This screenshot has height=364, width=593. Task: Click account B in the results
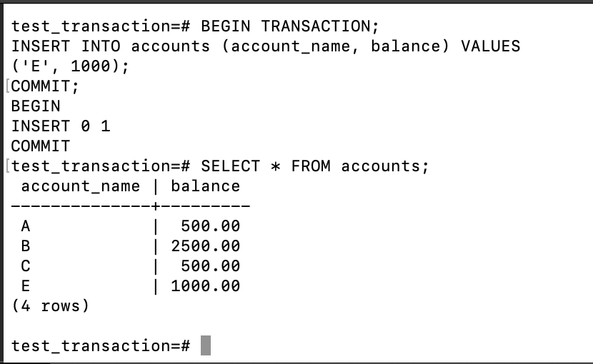25,246
